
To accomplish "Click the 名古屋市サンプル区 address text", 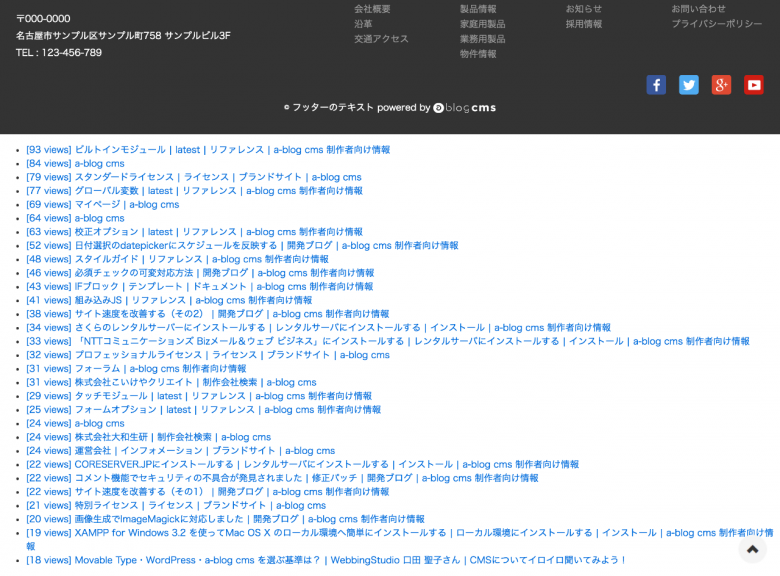I will (123, 36).
